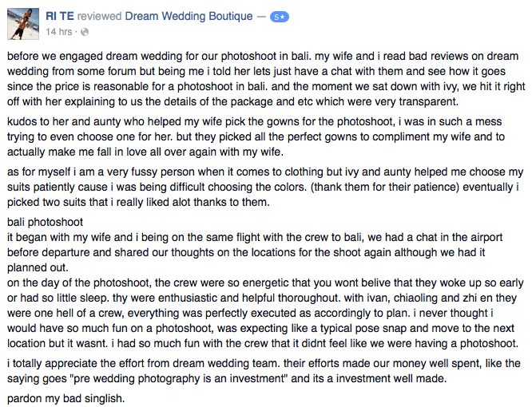
Task: Click the line starting "as for myself"
Action: click(265, 172)
